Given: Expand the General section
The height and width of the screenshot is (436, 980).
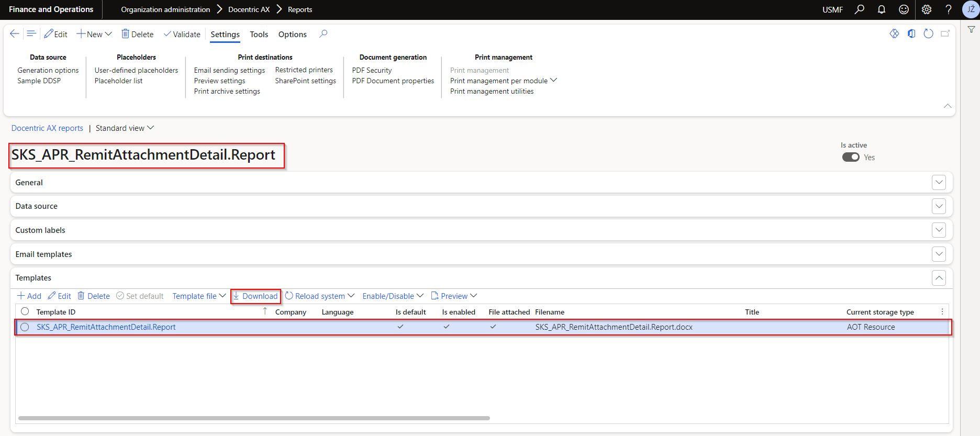Looking at the screenshot, I should [939, 182].
